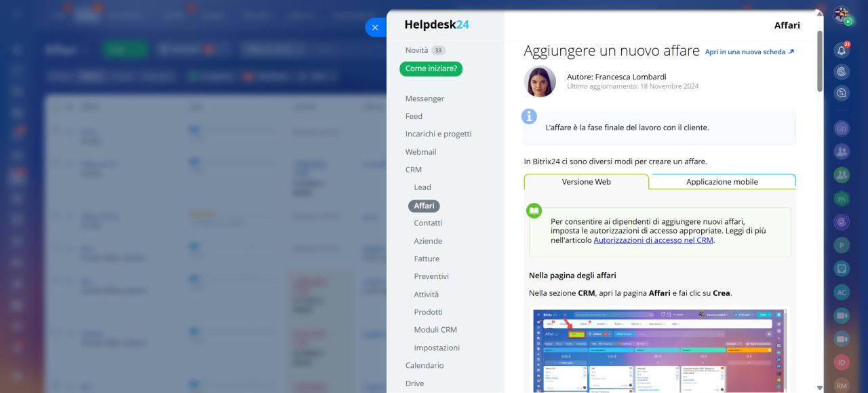Open the Messenger help section
The width and height of the screenshot is (868, 393).
coord(425,98)
